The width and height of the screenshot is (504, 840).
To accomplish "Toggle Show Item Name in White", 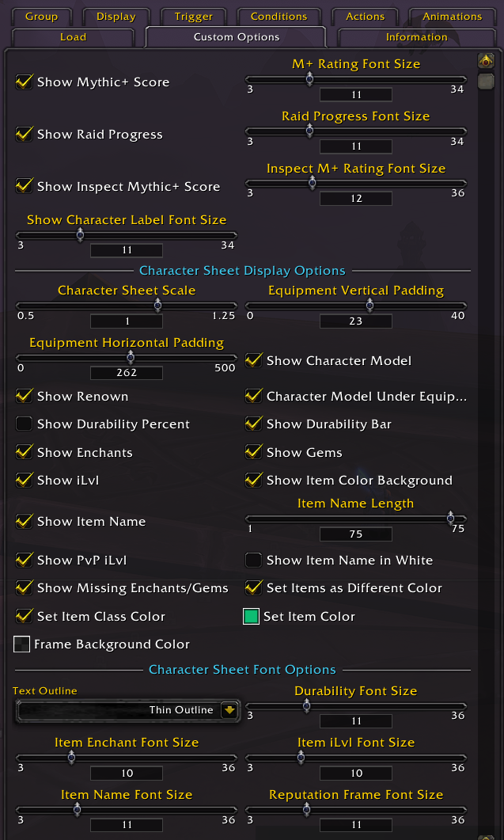I will click(x=254, y=561).
